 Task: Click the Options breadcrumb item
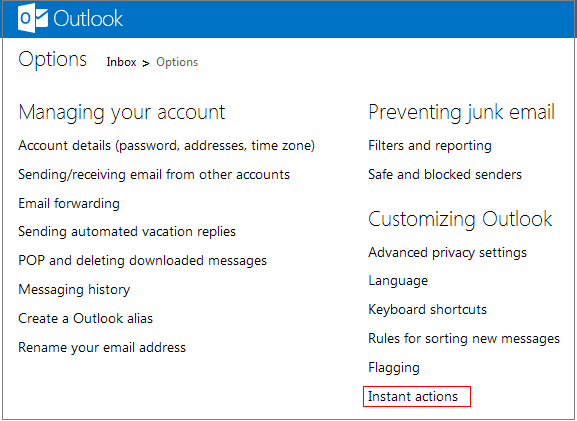(177, 62)
